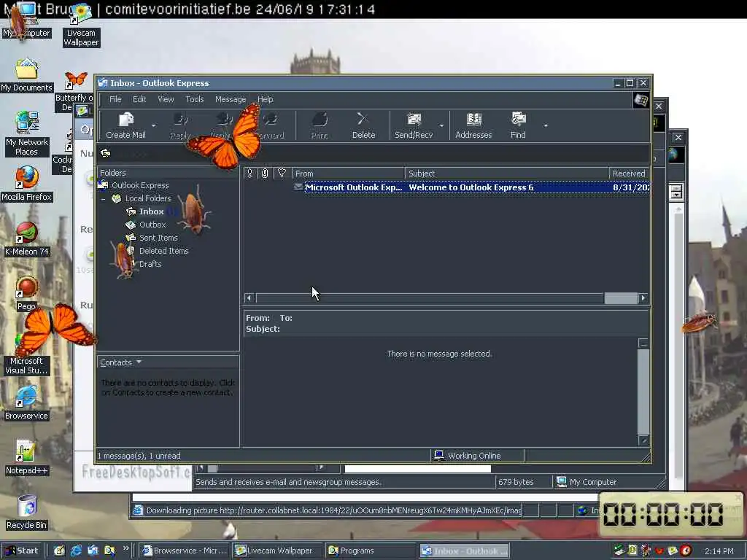Click the Windows logo throbber icon
Image resolution: width=747 pixels, height=560 pixels.
[641, 101]
